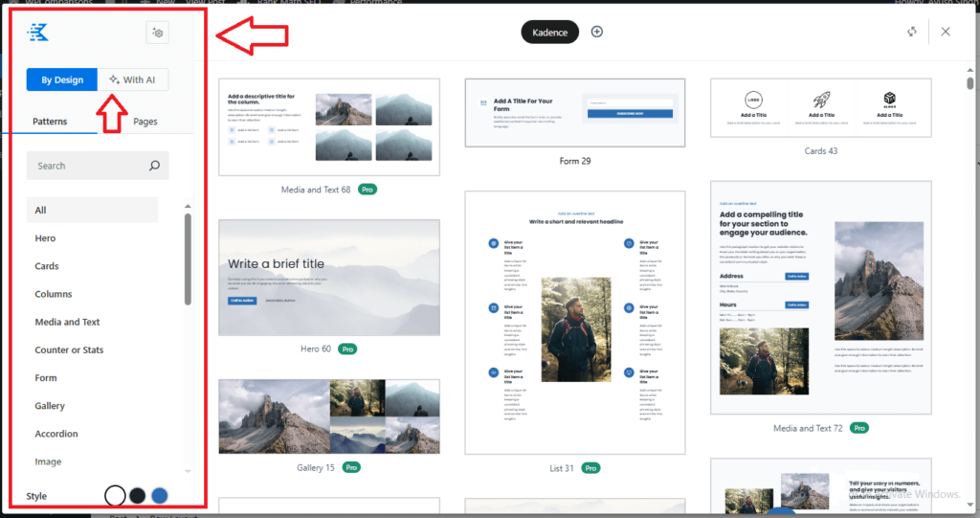This screenshot has width=980, height=518.
Task: Click the plus icon beside Kadence
Action: 597,32
